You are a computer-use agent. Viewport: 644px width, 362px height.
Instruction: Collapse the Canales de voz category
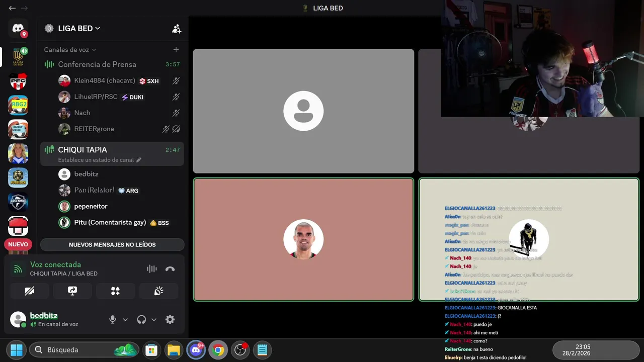coord(70,50)
